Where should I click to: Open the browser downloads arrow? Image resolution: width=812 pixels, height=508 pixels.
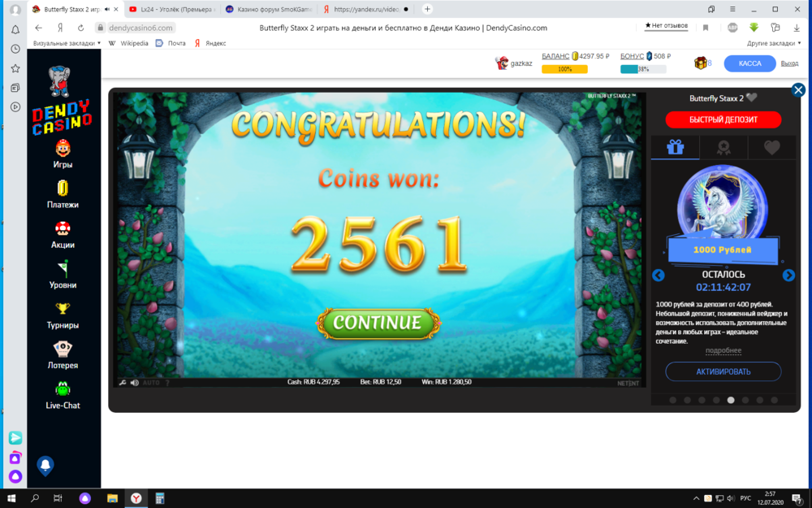pyautogui.click(x=797, y=28)
